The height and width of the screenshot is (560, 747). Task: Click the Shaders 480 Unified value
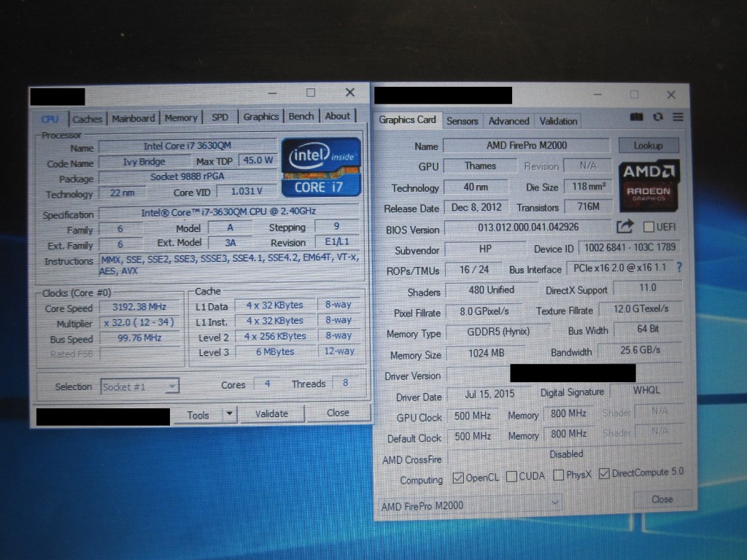pyautogui.click(x=491, y=290)
